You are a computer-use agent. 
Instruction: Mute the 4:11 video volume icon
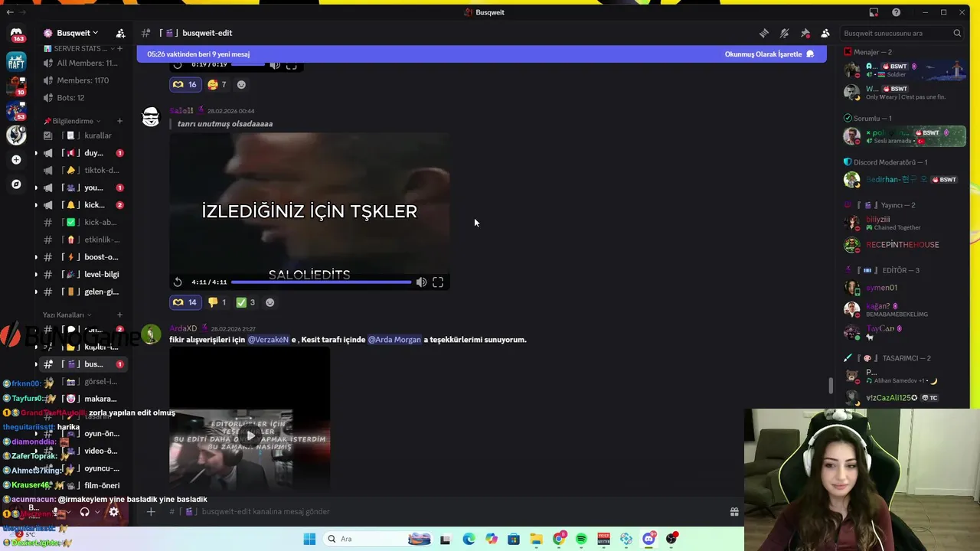(421, 282)
